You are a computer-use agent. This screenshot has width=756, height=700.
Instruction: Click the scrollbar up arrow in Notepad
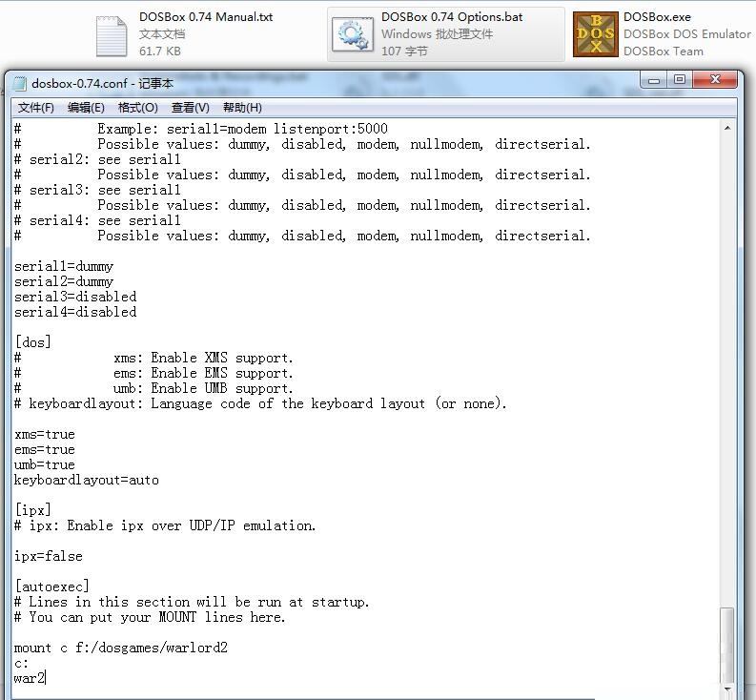[727, 128]
